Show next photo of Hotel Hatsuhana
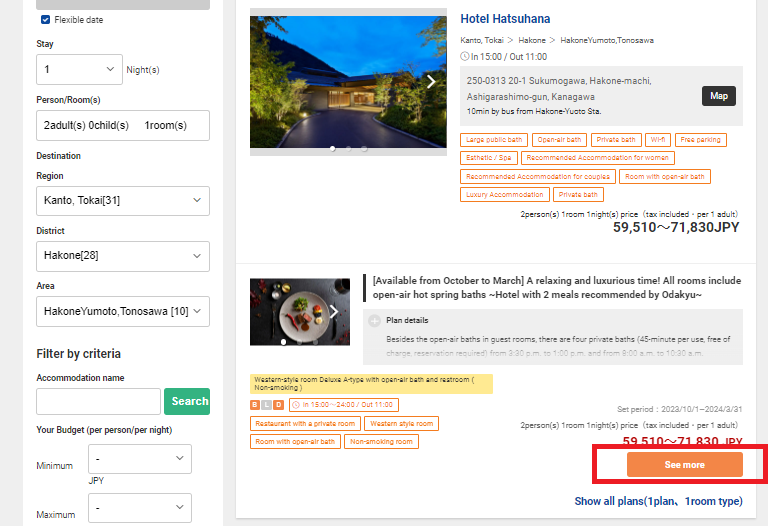This screenshot has height=528, width=770. pos(431,82)
